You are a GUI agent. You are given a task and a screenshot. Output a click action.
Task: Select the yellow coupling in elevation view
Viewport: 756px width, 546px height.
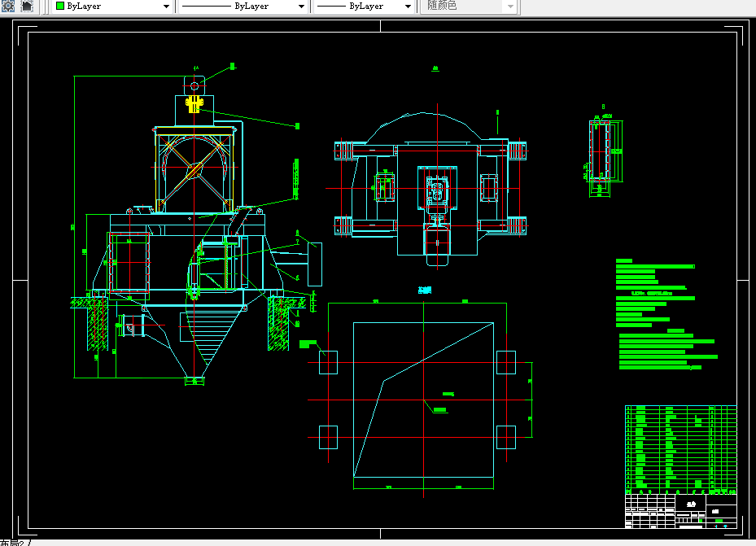tap(194, 103)
